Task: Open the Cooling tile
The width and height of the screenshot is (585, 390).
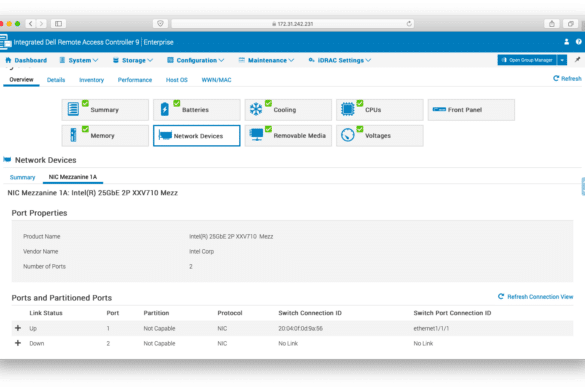Action: 288,110
